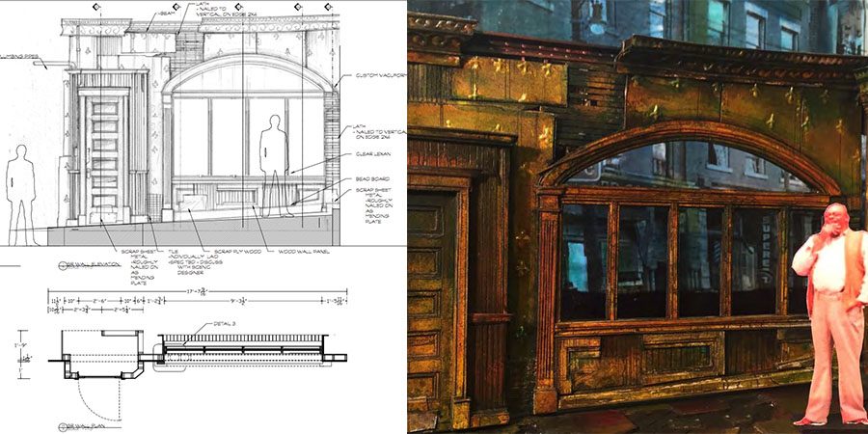The height and width of the screenshot is (434, 868).
Task: Click the wall elevation title under the drawing
Action: click(91, 264)
